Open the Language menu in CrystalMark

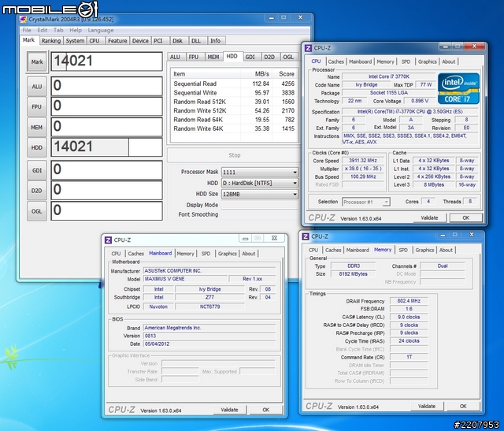101,30
